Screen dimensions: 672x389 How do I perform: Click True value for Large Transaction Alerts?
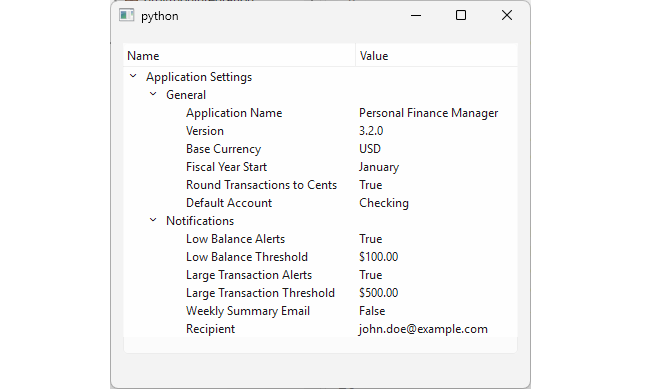coord(371,275)
